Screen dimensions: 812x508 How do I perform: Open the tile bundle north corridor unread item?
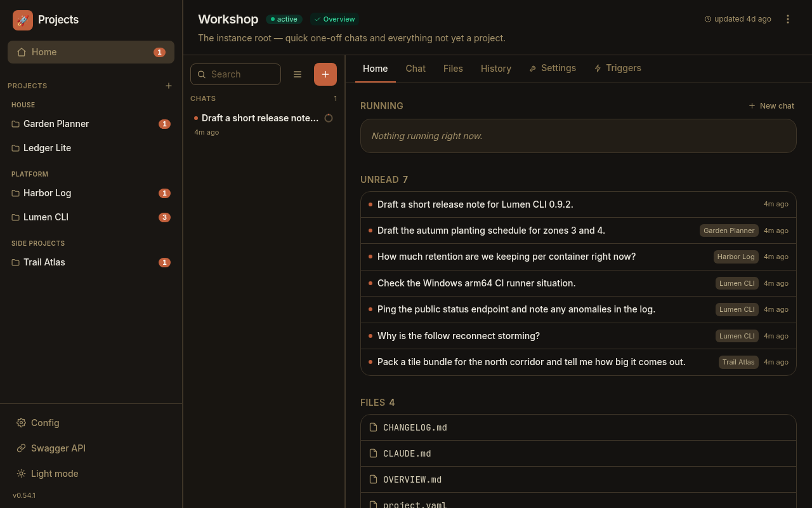click(x=579, y=362)
